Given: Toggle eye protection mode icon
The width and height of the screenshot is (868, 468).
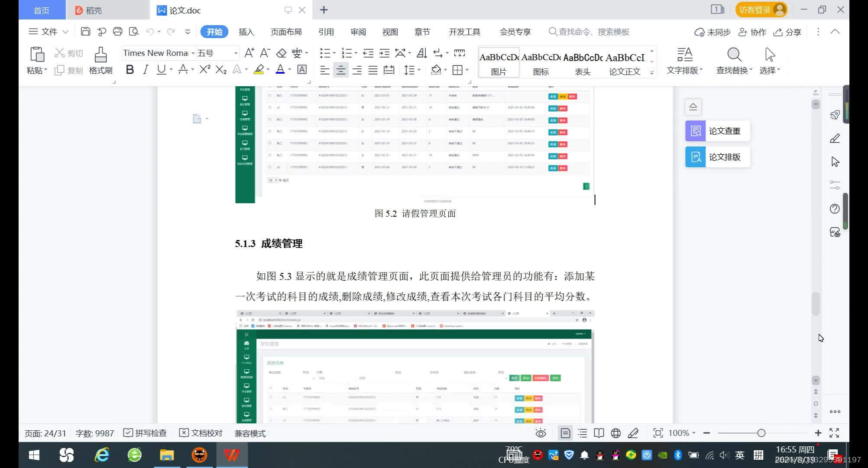Looking at the screenshot, I should click(541, 433).
